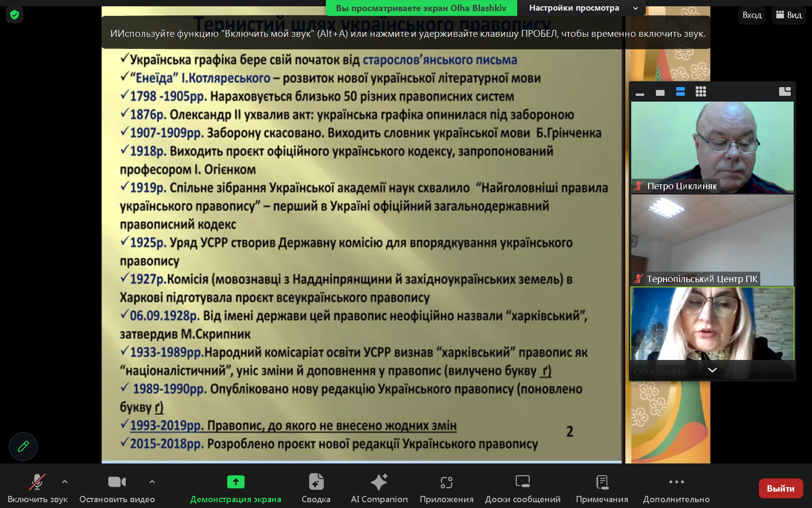Open Дополнительно more options menu
Image resolution: width=812 pixels, height=508 pixels.
[677, 488]
